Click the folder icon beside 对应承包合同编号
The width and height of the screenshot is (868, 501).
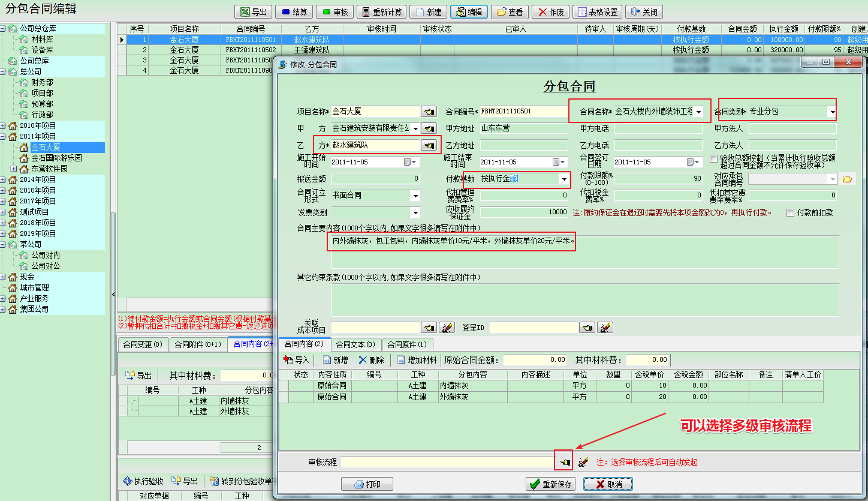click(847, 179)
